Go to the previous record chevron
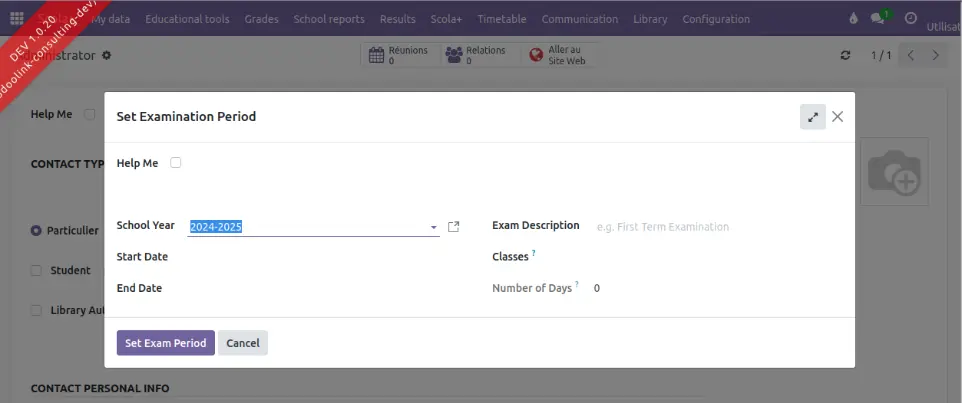The image size is (962, 403). (x=910, y=56)
